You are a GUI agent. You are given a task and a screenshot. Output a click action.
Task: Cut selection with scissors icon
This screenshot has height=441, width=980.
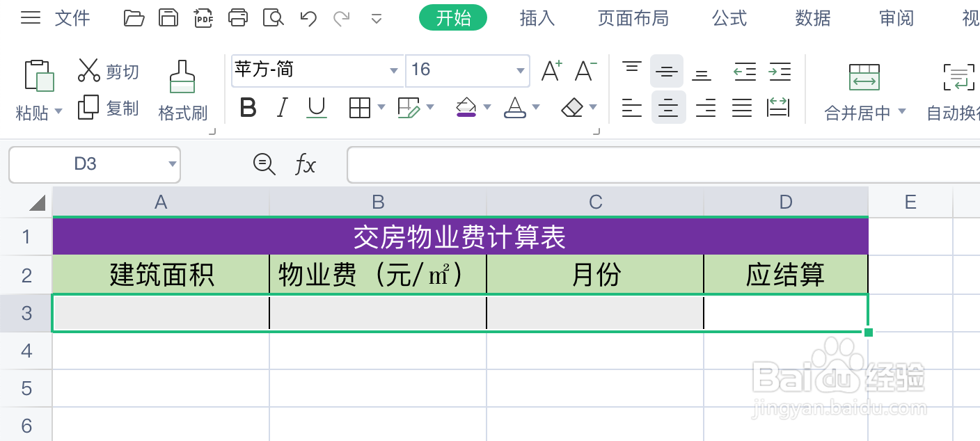pyautogui.click(x=89, y=71)
